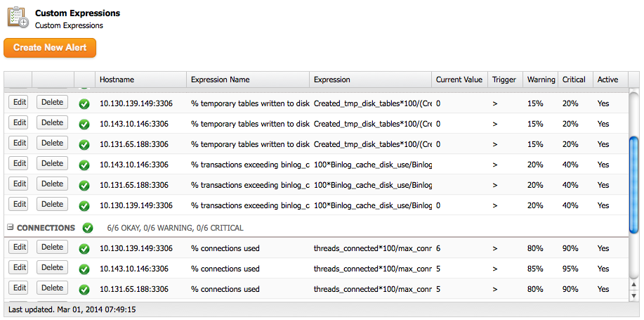Click green check icon in 10.131.65.188 connections row

pyautogui.click(x=84, y=289)
